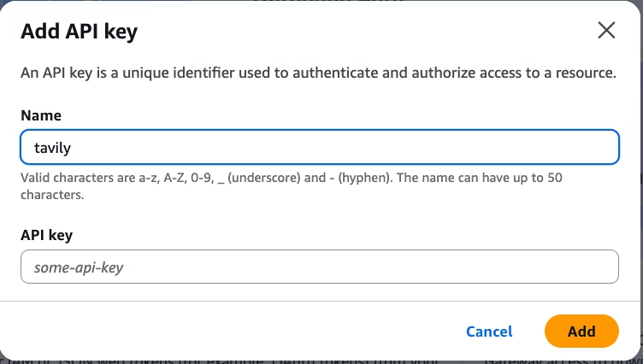The image size is (643, 364).
Task: Place cursor on the "tavily" text
Action: pyautogui.click(x=51, y=147)
